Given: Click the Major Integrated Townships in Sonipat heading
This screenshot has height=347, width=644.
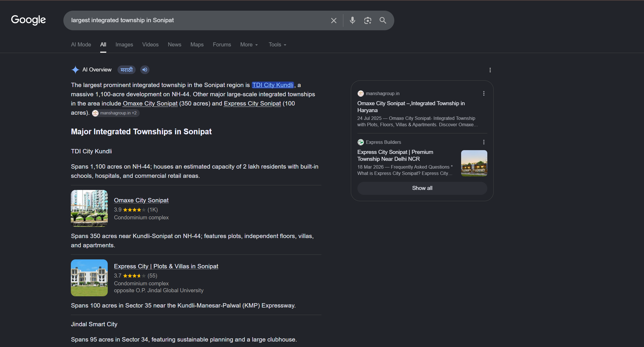Looking at the screenshot, I should point(141,132).
